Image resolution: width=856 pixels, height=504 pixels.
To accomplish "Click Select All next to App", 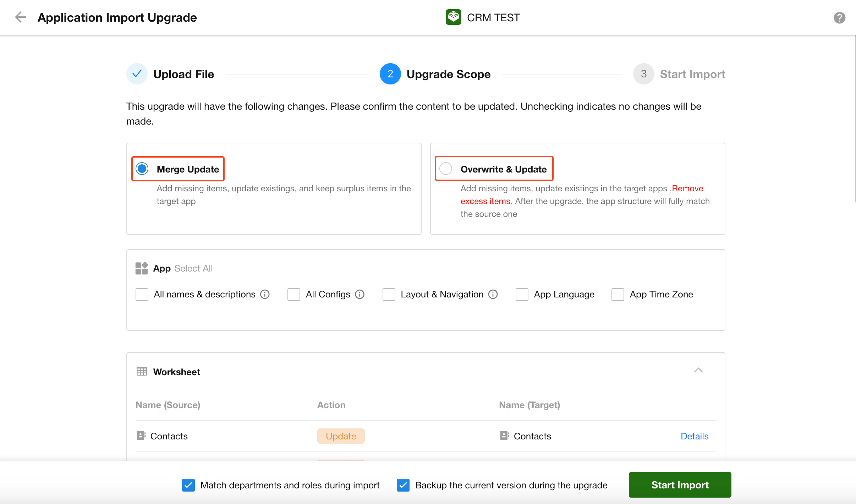I will (x=193, y=268).
